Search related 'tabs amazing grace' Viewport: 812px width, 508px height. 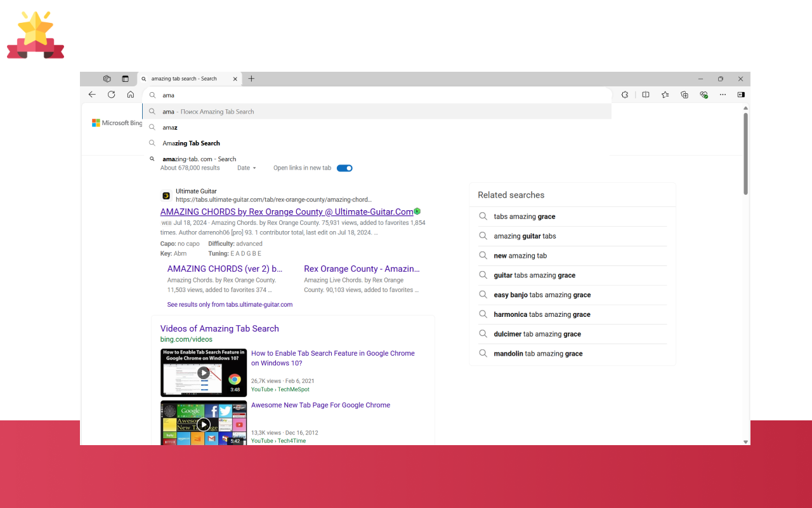coord(572,217)
